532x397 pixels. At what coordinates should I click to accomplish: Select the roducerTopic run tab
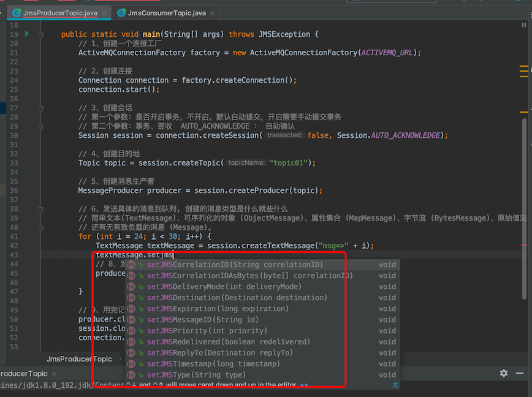click(x=24, y=374)
